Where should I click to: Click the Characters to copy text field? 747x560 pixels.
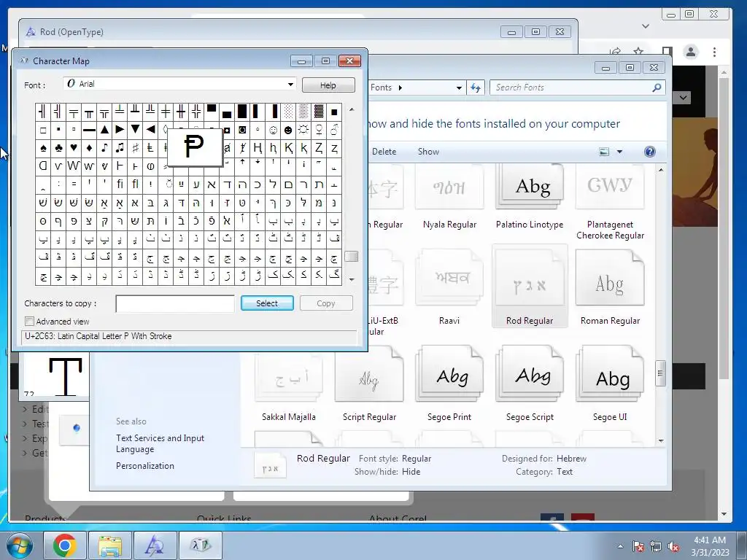click(175, 304)
